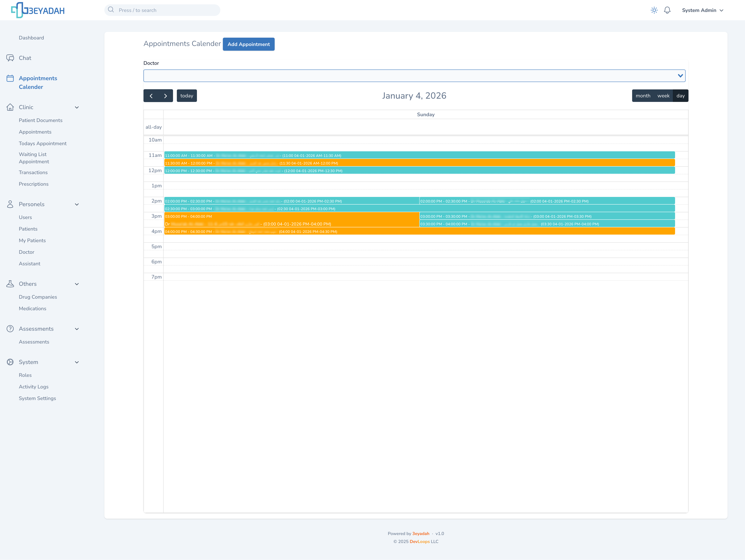
Task: Click the Personels person icon
Action: 10,204
